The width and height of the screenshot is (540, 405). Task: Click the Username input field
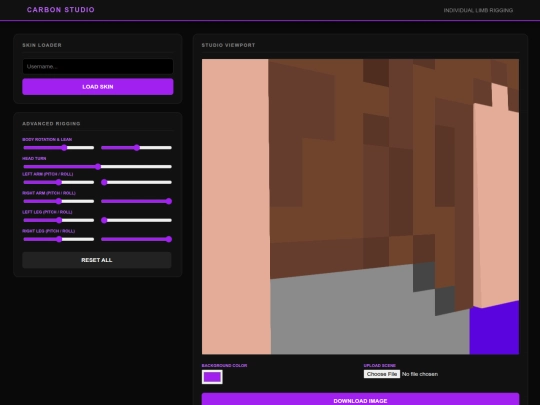pyautogui.click(x=98, y=66)
